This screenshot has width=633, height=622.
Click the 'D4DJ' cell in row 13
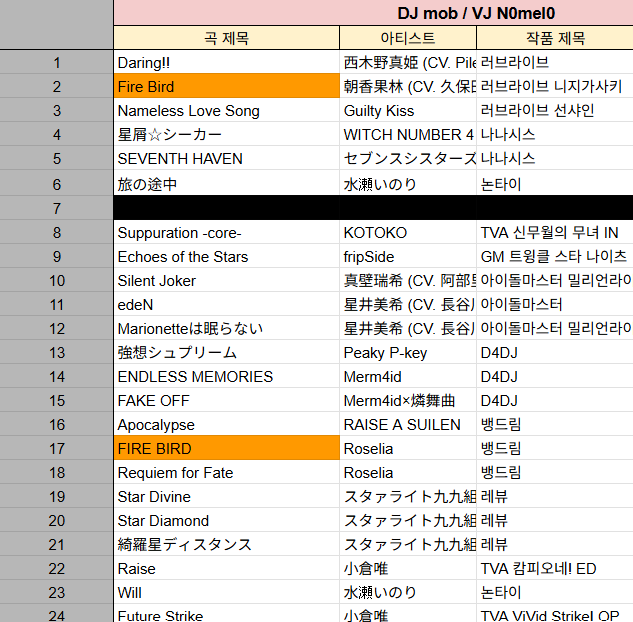point(555,352)
